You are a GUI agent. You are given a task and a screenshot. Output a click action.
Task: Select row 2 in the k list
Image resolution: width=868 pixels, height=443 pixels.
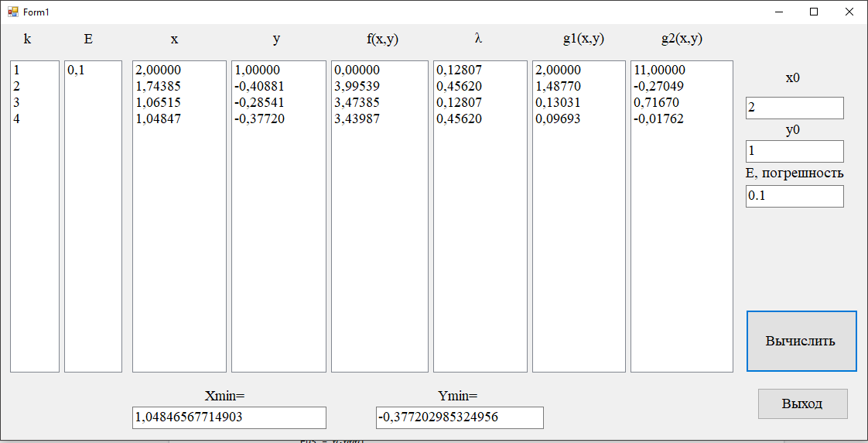pos(34,86)
